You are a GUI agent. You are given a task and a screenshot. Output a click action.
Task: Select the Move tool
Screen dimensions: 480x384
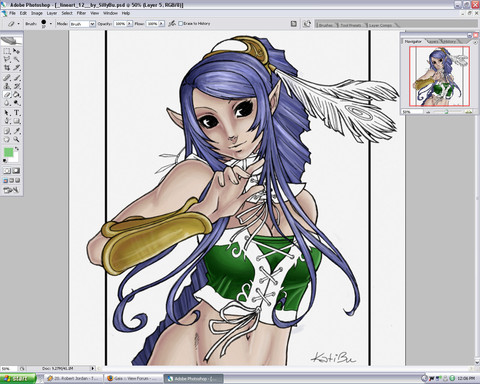pyautogui.click(x=16, y=51)
